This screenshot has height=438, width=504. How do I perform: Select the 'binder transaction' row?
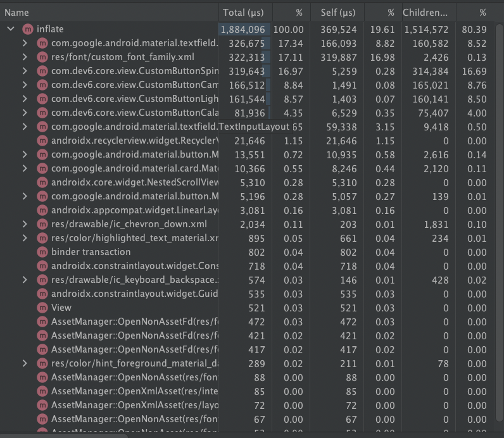pos(252,252)
